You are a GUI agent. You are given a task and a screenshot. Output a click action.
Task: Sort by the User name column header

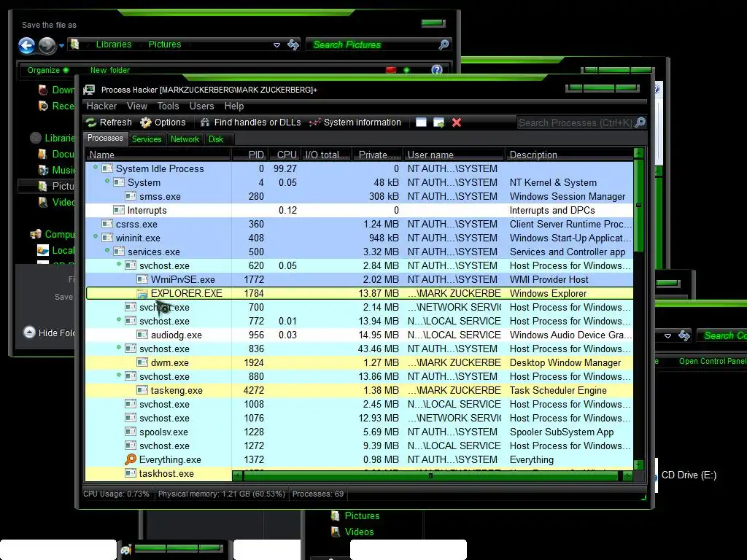(454, 155)
